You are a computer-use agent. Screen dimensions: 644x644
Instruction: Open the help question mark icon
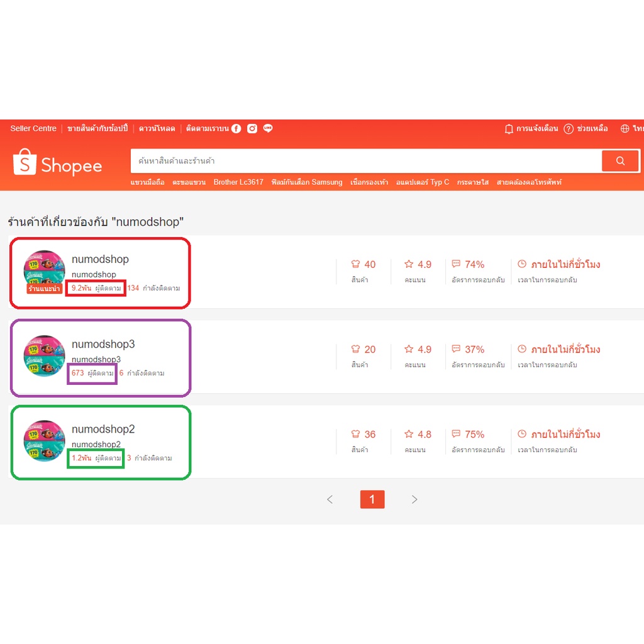[569, 128]
